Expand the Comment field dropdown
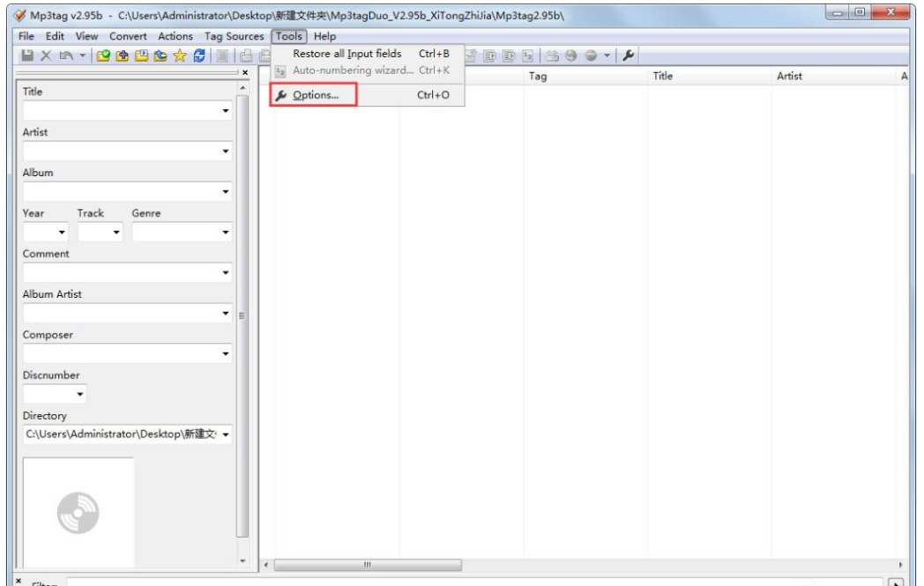 pyautogui.click(x=225, y=272)
